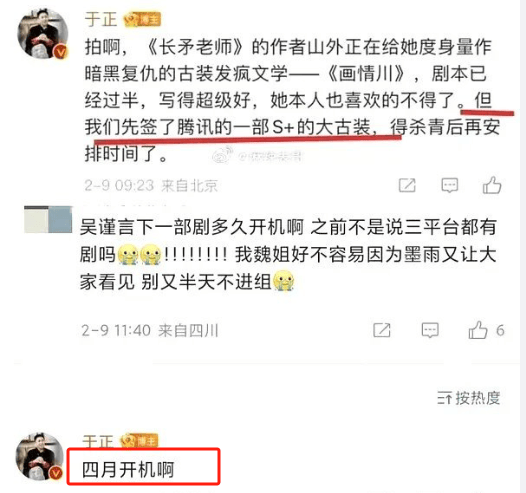Viewport: 526px width, 493px height.
Task: Tap the 博主 badge next to top 于正
Action: [142, 20]
